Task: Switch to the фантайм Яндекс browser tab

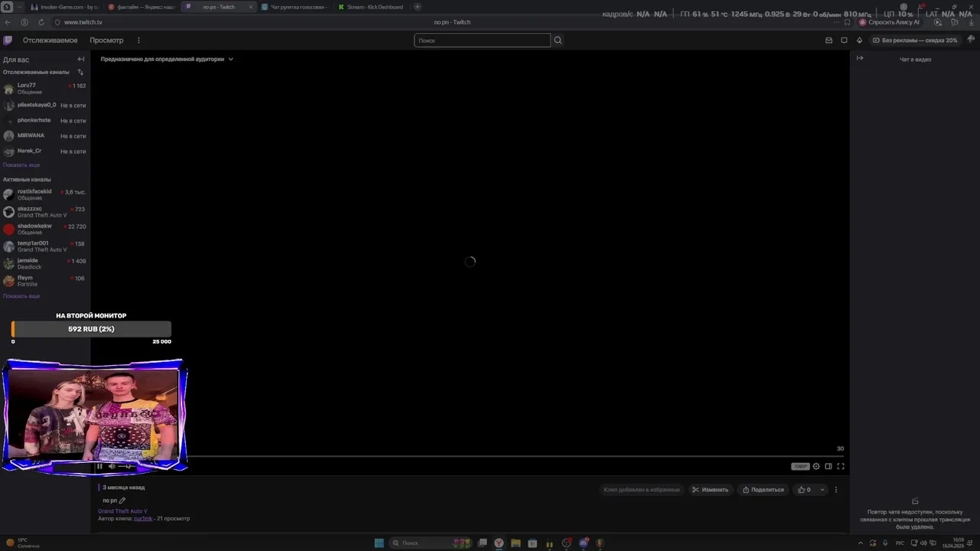Action: click(142, 7)
